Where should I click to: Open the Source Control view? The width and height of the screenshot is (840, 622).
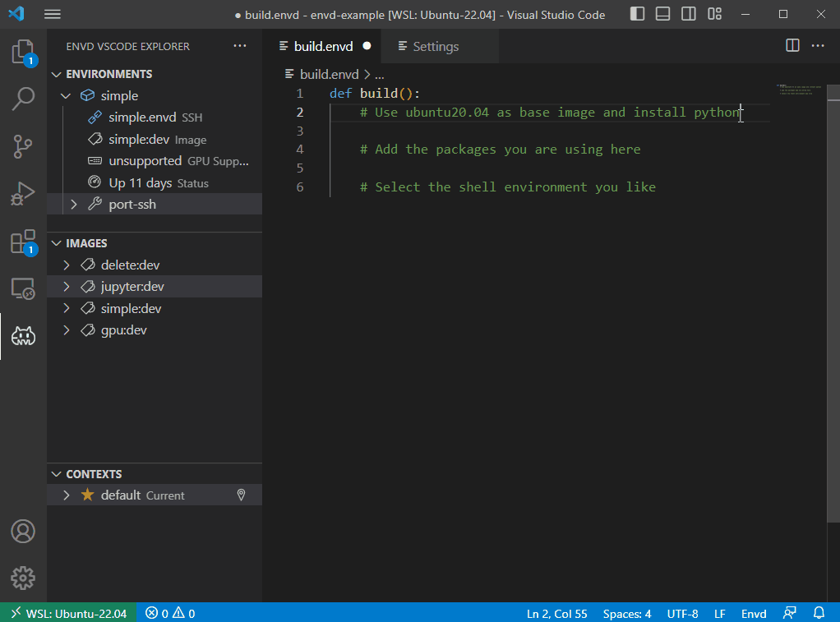pyautogui.click(x=23, y=146)
